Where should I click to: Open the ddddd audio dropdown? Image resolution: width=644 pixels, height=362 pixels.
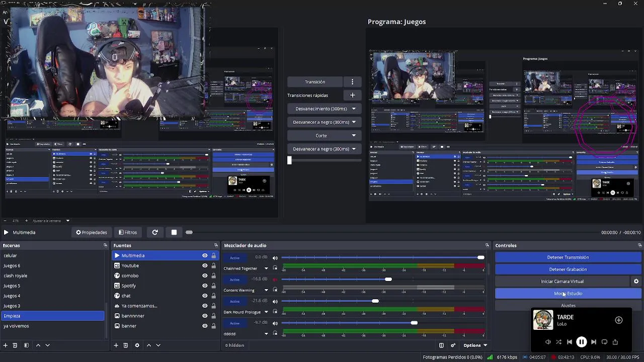(x=266, y=334)
